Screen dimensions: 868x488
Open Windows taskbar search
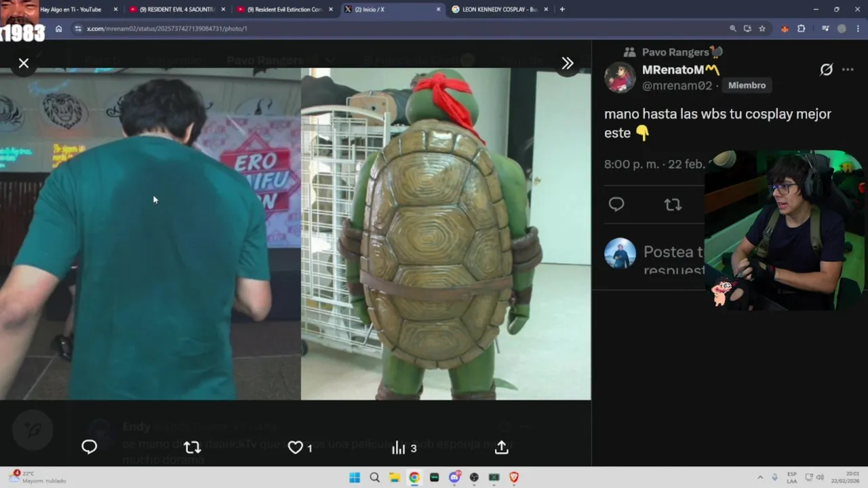click(x=374, y=477)
